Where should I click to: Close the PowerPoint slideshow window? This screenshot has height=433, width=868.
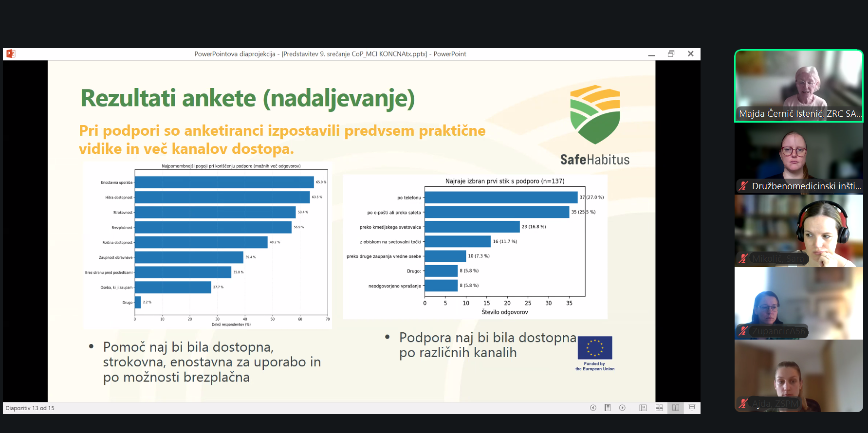(690, 54)
